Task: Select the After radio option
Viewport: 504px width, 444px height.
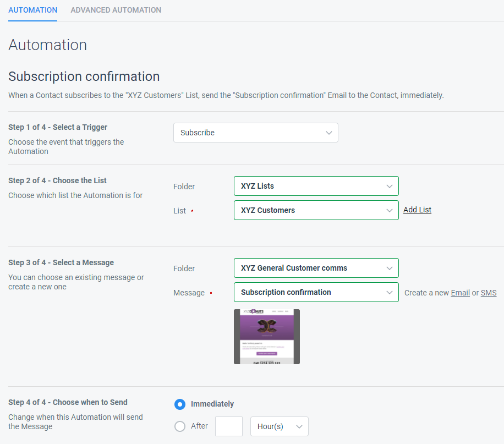Action: pyautogui.click(x=180, y=426)
